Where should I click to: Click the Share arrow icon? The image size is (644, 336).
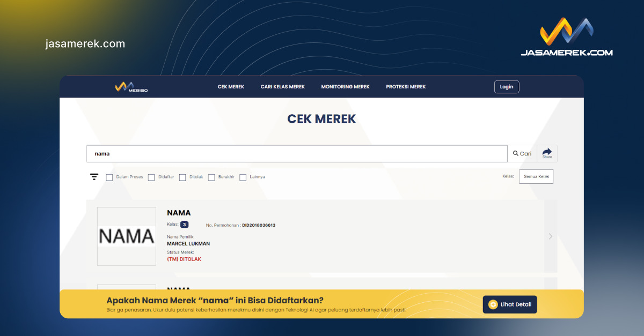point(547,153)
